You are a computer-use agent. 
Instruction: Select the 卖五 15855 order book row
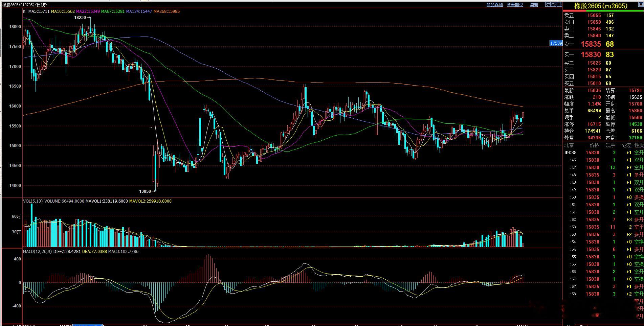pyautogui.click(x=603, y=15)
